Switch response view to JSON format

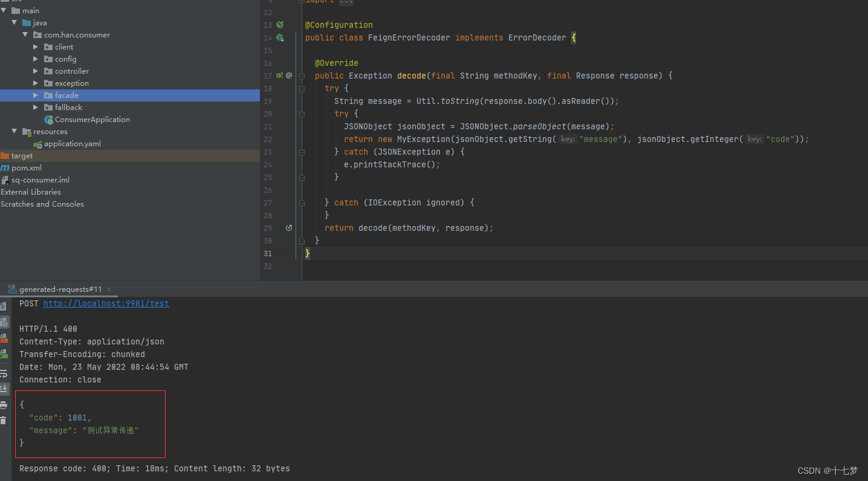4,322
